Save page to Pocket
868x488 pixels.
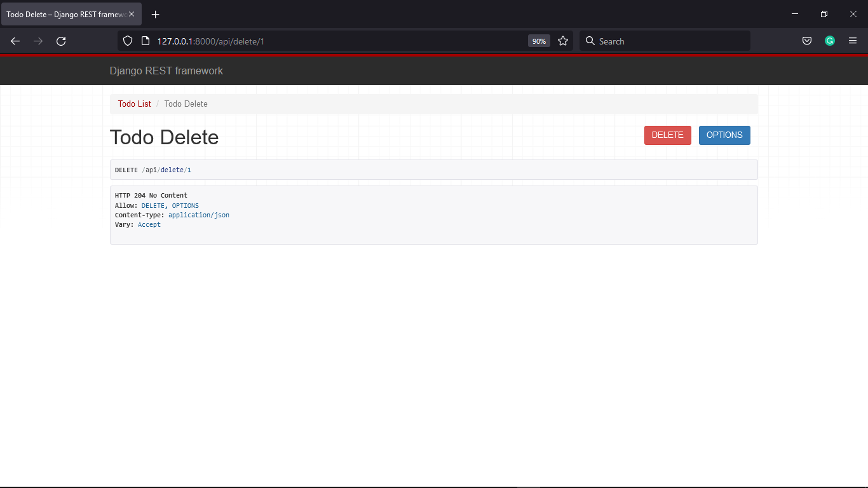pos(807,41)
